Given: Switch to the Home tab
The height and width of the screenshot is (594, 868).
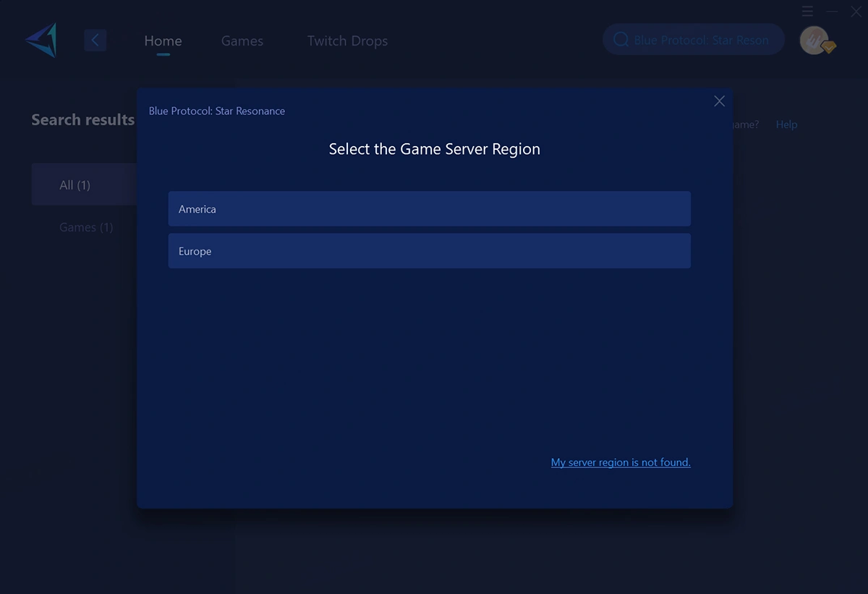Looking at the screenshot, I should 163,41.
